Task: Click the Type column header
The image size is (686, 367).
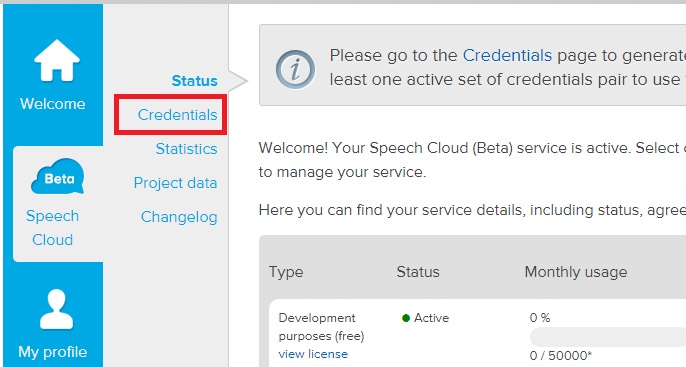Action: point(286,272)
